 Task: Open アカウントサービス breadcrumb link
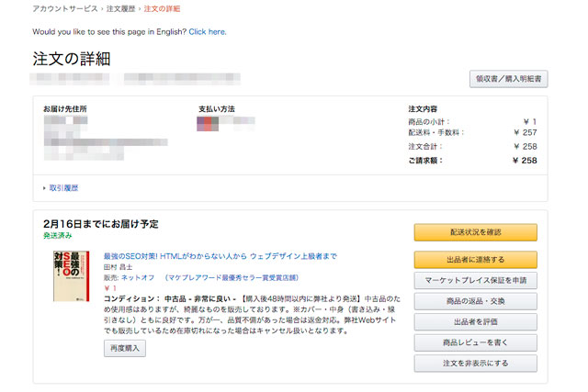click(x=65, y=8)
